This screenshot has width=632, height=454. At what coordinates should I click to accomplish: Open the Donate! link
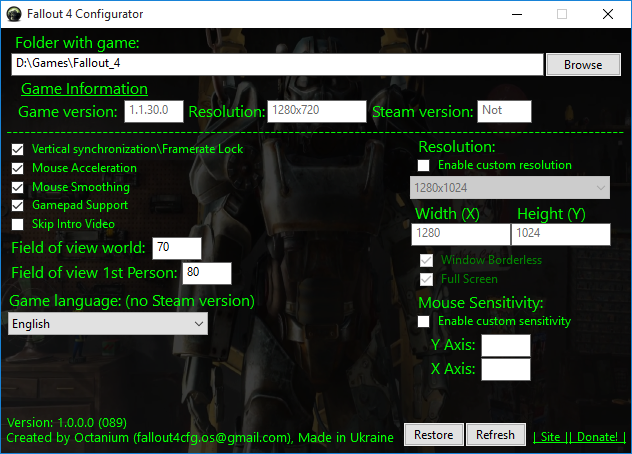[597, 437]
